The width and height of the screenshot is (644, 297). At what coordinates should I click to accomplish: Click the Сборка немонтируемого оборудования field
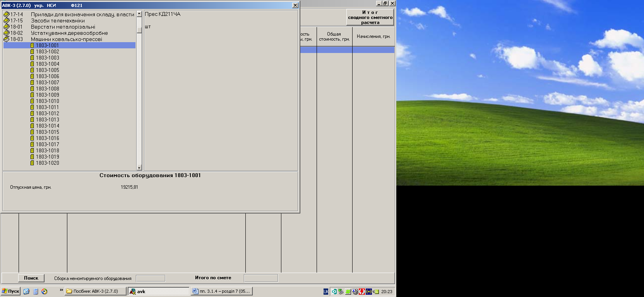tap(151, 278)
